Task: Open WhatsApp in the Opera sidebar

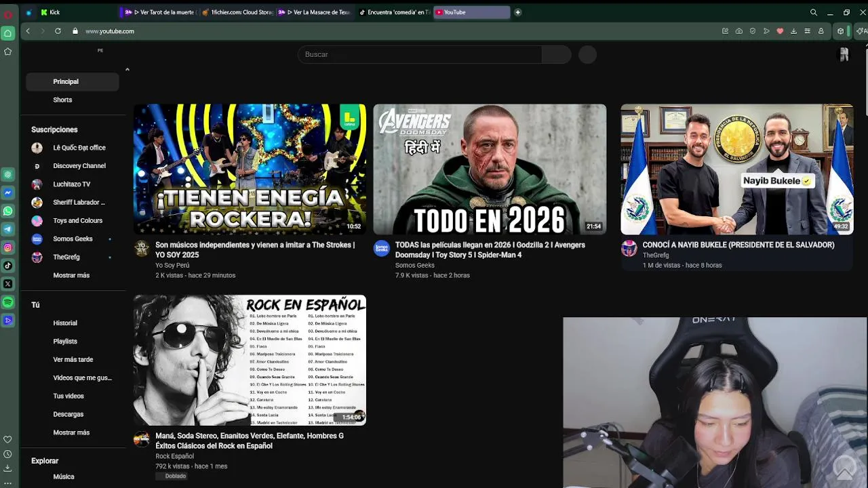Action: click(x=8, y=211)
